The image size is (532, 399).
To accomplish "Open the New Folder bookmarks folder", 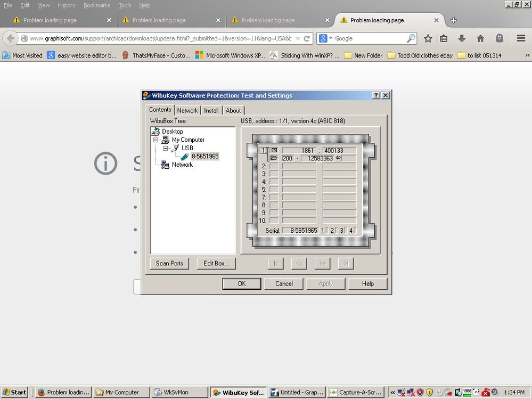I will [363, 55].
